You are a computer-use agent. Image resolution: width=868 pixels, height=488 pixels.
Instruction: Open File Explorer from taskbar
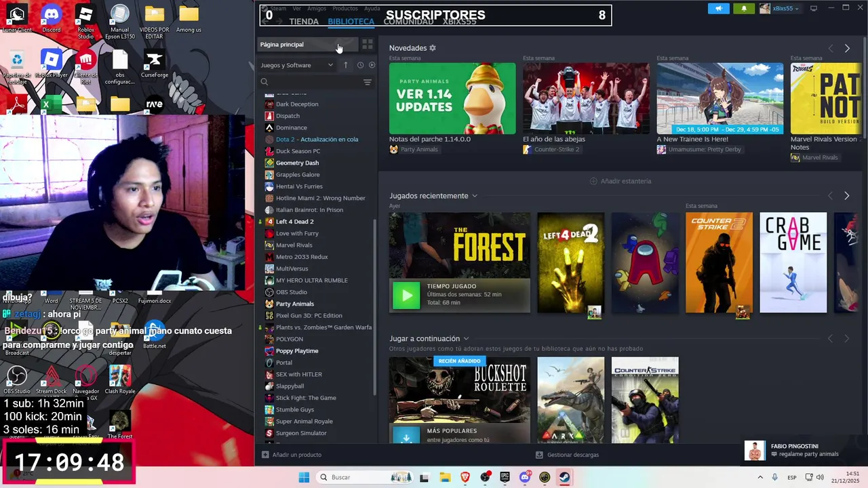click(445, 477)
